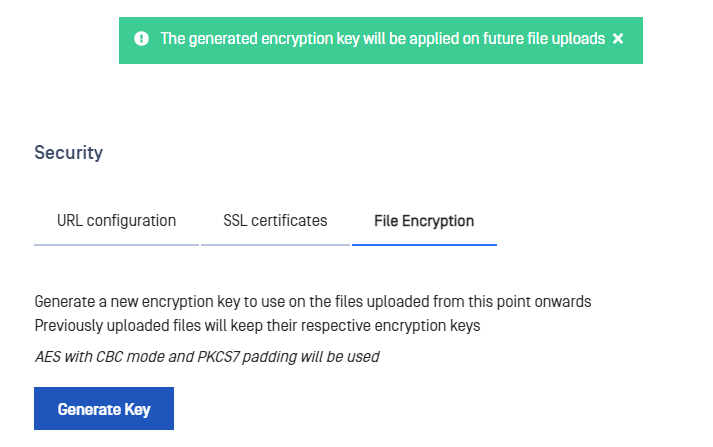
Task: Click the green banner's encryption key message text
Action: (382, 39)
